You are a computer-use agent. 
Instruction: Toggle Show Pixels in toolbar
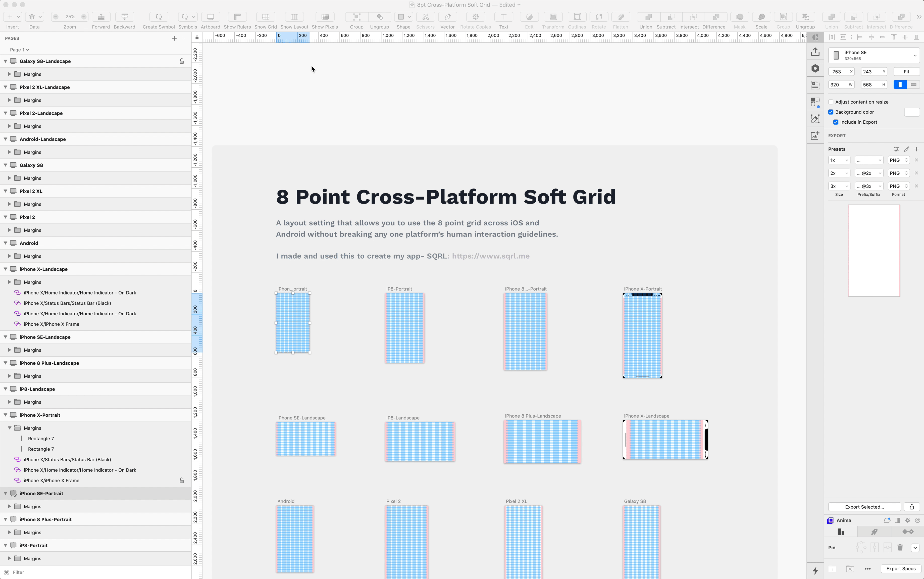(x=325, y=17)
